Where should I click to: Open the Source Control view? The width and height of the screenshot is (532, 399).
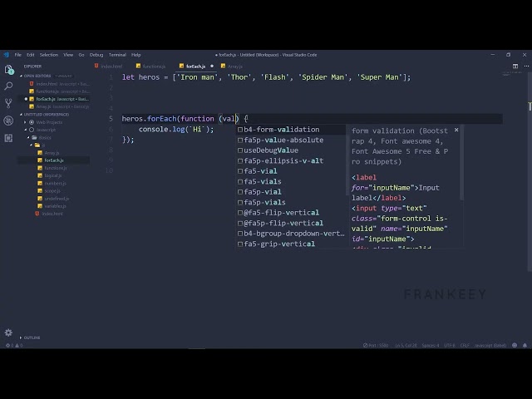point(8,103)
